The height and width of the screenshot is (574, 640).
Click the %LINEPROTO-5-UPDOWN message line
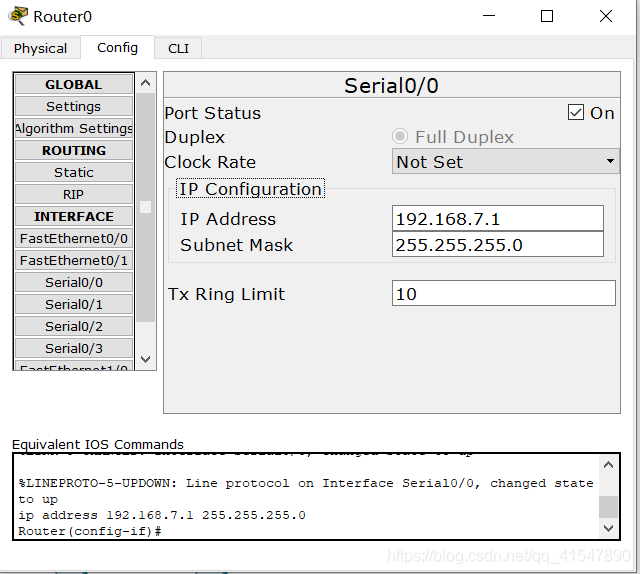pyautogui.click(x=306, y=491)
